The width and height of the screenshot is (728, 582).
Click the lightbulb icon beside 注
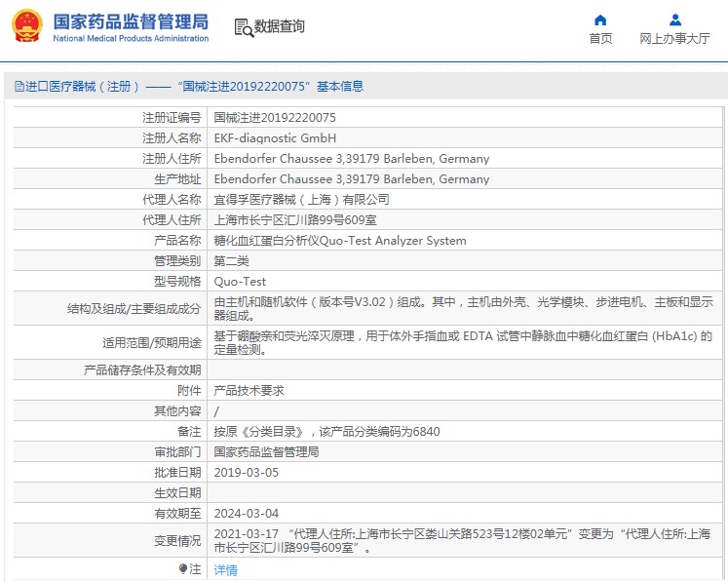tap(182, 568)
